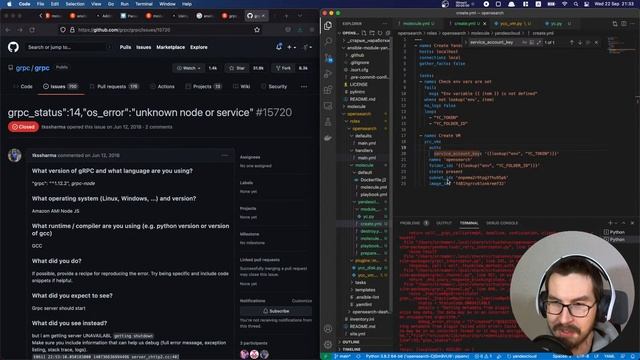The image size is (640, 360).
Task: Toggle Match Case in find widget
Action: 524,42
